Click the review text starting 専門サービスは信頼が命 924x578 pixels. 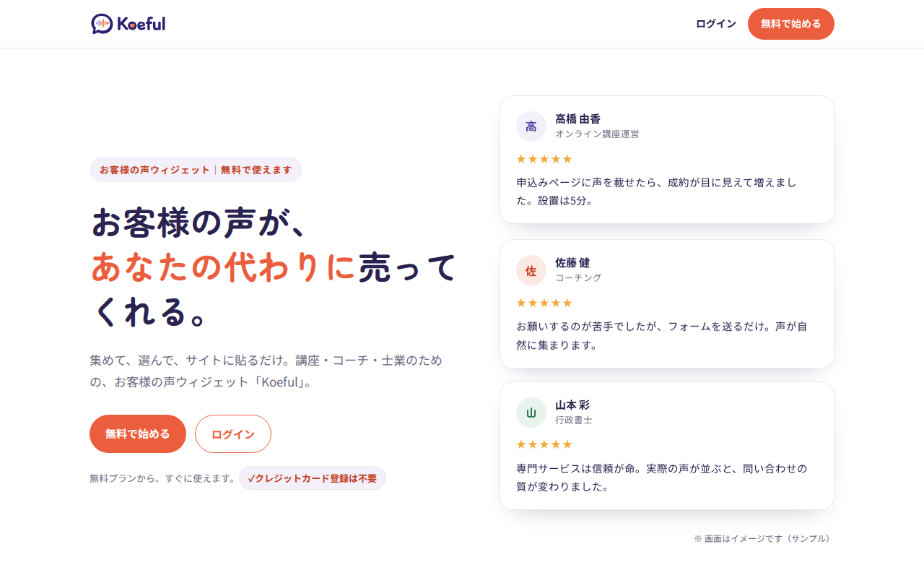tap(662, 478)
